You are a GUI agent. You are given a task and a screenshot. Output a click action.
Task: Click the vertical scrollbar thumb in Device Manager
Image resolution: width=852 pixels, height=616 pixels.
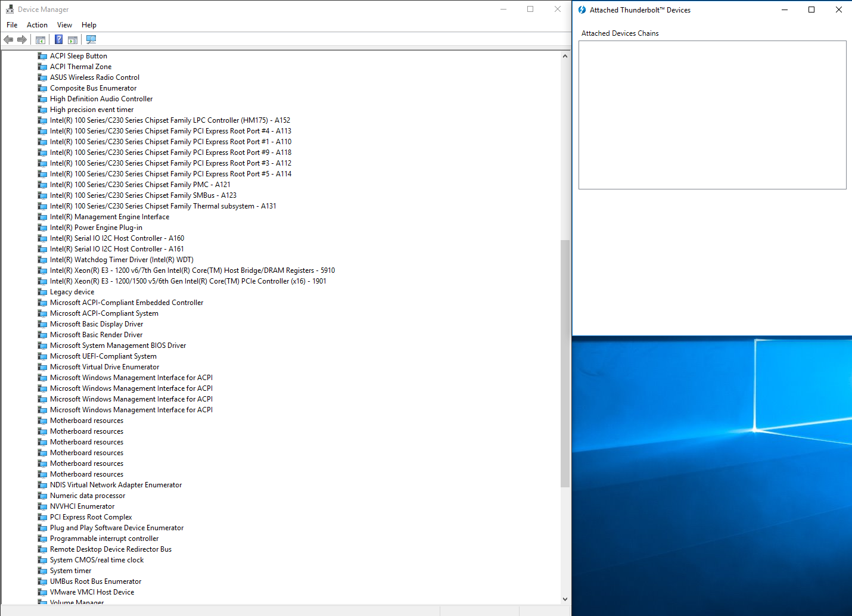(565, 363)
